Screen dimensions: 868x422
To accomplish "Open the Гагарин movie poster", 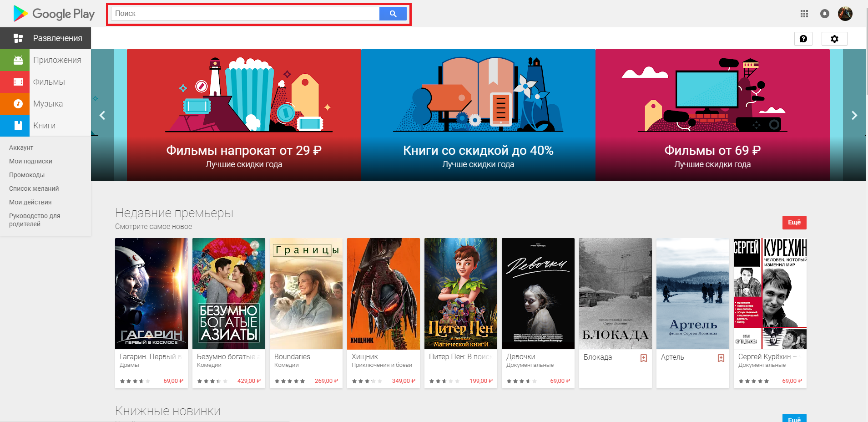I will (151, 294).
